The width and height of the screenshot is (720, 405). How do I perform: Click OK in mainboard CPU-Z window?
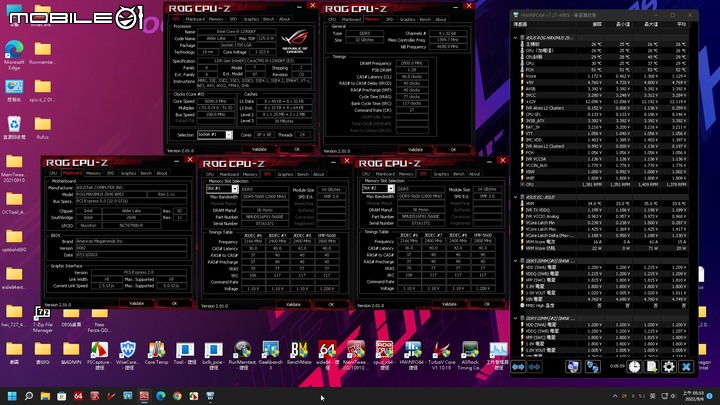pyautogui.click(x=174, y=304)
